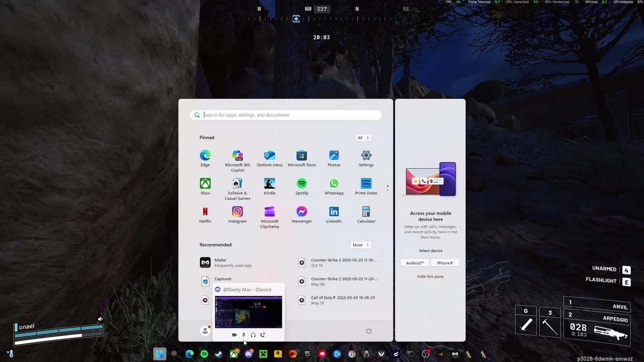
Task: Toggle Discord camera in taskbar preview
Action: [x=234, y=335]
